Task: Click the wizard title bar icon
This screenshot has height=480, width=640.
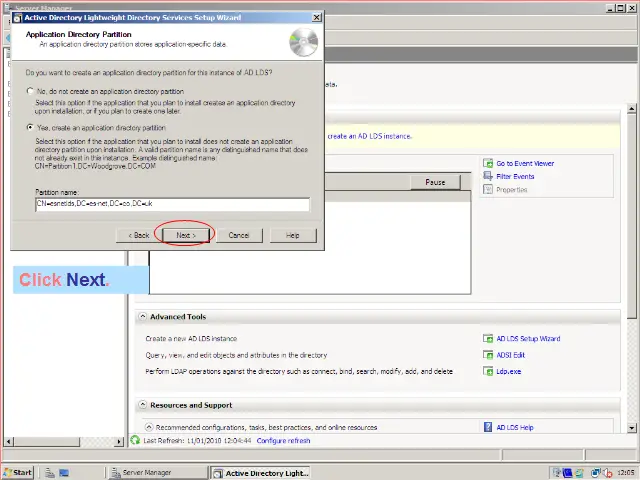Action: [17, 18]
